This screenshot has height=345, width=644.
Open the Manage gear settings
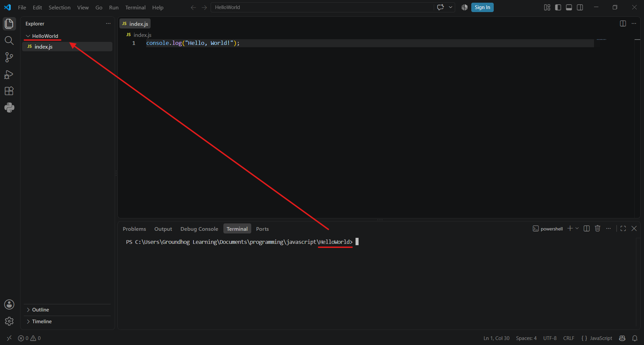[9, 321]
